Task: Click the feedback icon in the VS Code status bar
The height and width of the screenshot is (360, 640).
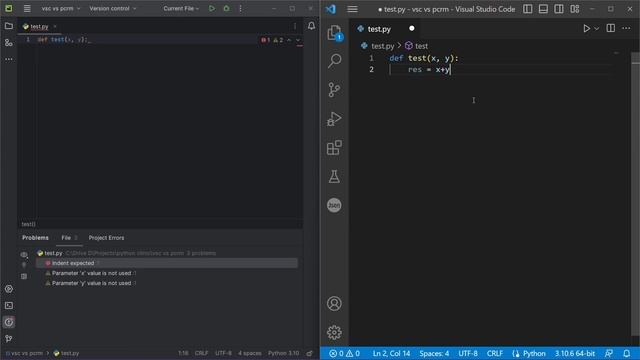Action: (x=609, y=353)
